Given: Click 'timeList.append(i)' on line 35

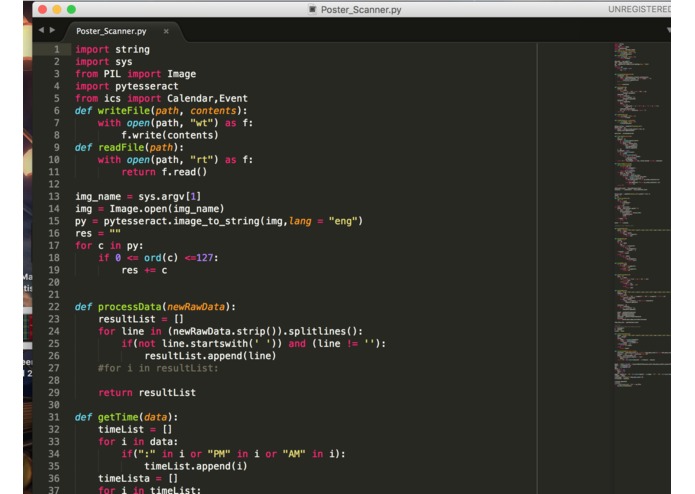Looking at the screenshot, I should (x=195, y=466).
